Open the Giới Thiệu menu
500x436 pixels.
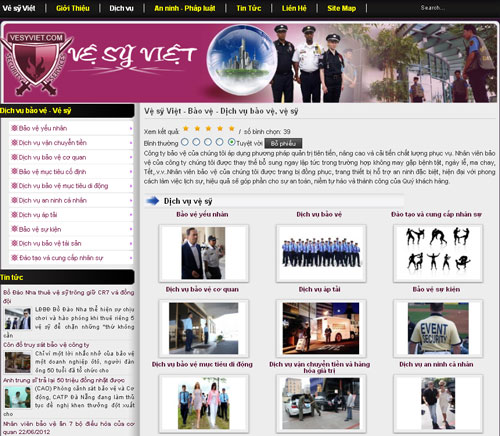(x=73, y=8)
